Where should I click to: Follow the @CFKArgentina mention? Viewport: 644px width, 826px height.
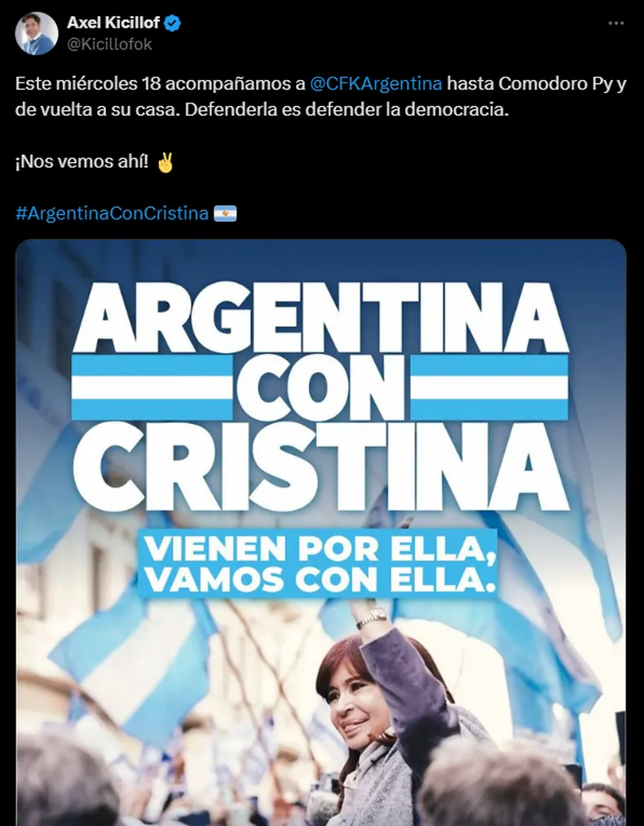(x=376, y=84)
